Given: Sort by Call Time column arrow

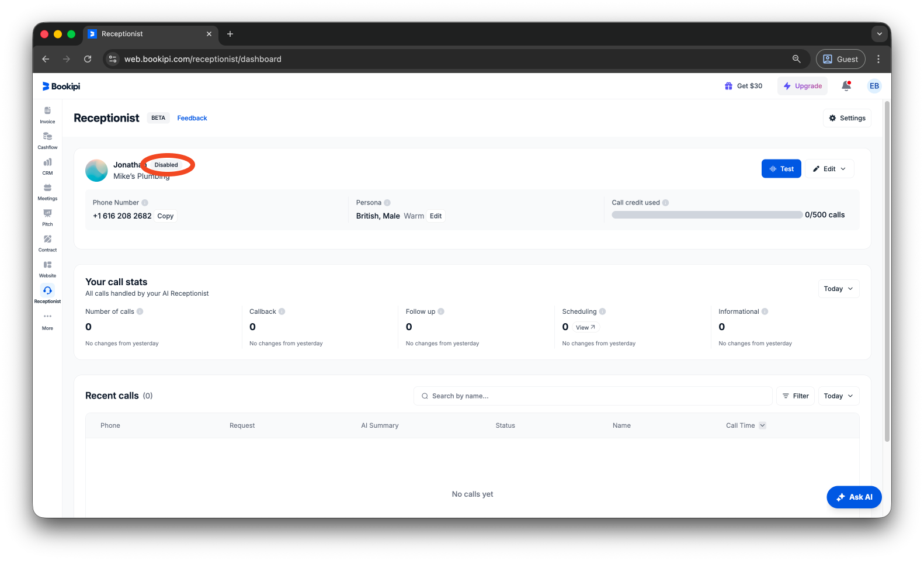Looking at the screenshot, I should click(x=762, y=425).
